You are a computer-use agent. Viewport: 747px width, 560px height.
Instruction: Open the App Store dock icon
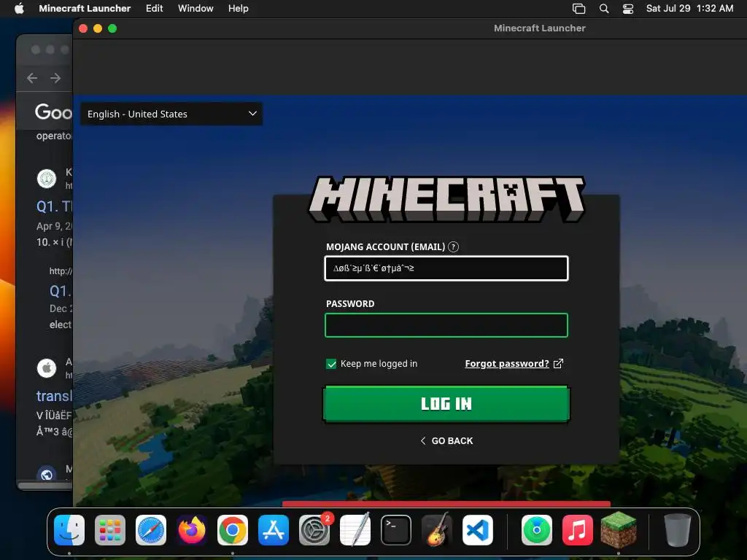click(274, 530)
